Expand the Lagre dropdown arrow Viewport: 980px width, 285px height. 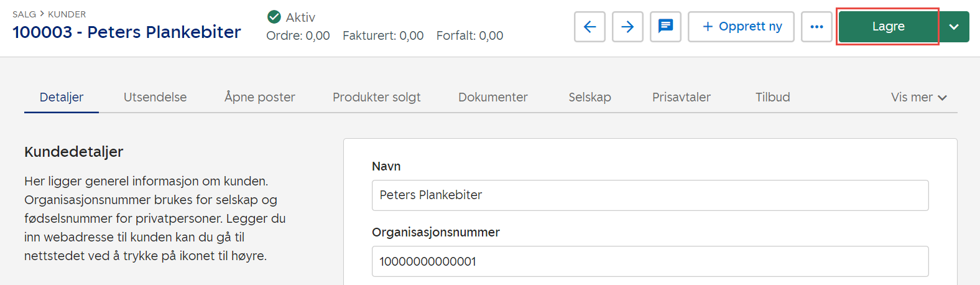pos(954,27)
